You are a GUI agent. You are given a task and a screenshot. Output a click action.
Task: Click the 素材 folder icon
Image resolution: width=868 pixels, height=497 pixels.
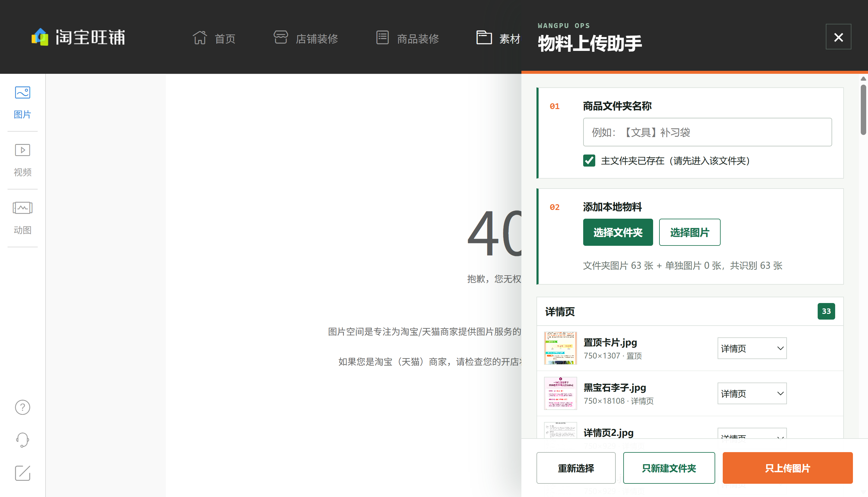pos(484,37)
